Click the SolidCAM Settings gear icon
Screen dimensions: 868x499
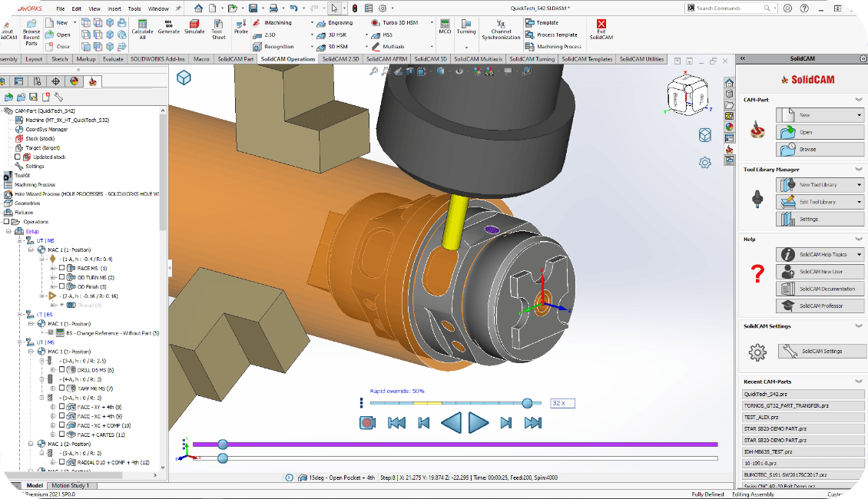pos(757,352)
